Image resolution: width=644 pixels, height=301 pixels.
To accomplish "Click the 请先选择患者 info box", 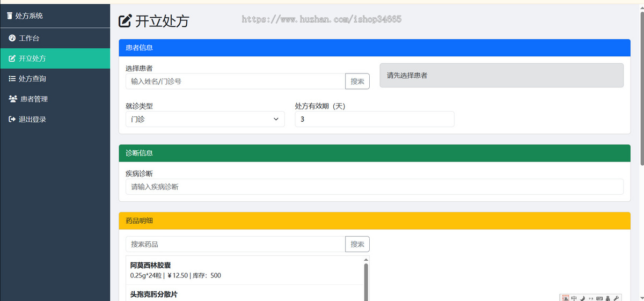I will click(x=502, y=75).
